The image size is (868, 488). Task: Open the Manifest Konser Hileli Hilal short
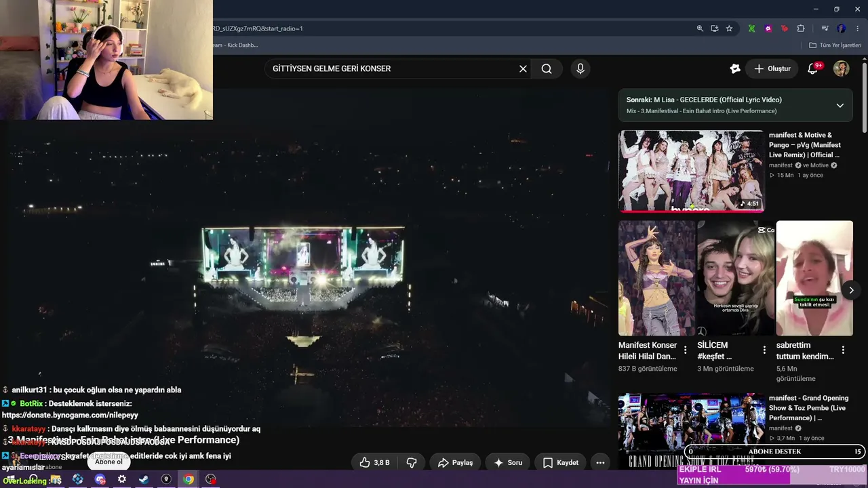click(x=656, y=278)
